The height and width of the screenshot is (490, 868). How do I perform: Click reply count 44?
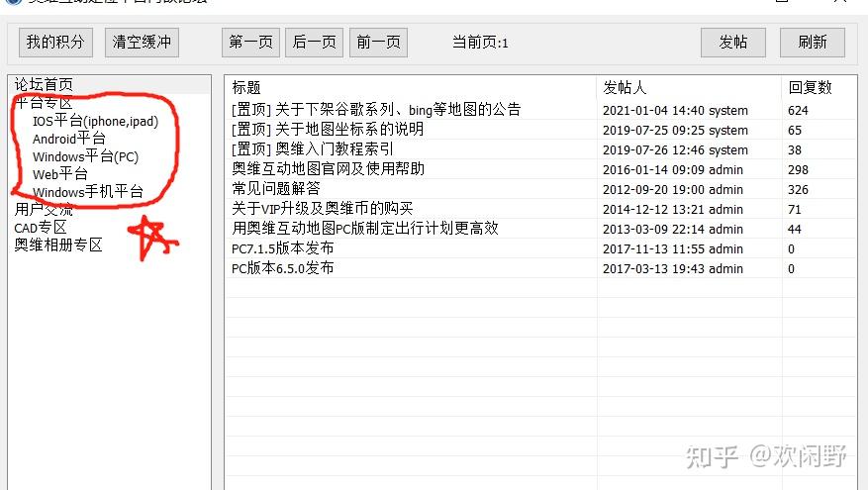coord(795,230)
